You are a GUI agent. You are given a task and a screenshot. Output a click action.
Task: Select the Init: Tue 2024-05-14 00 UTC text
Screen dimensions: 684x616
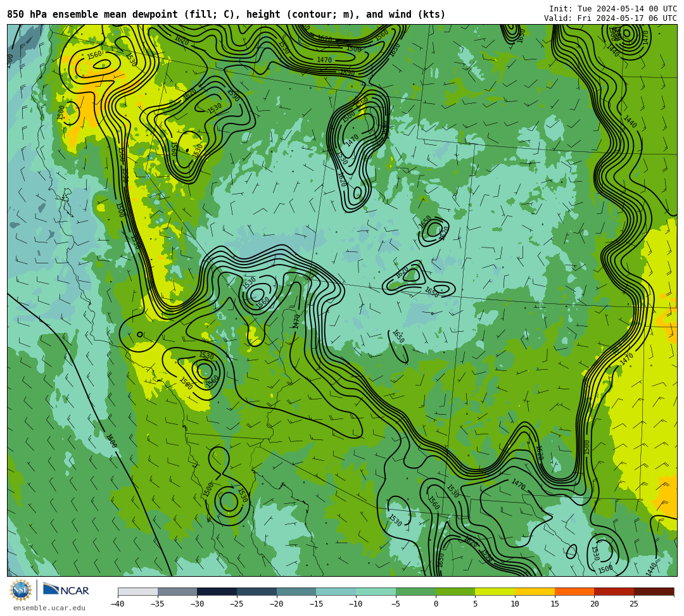click(613, 9)
